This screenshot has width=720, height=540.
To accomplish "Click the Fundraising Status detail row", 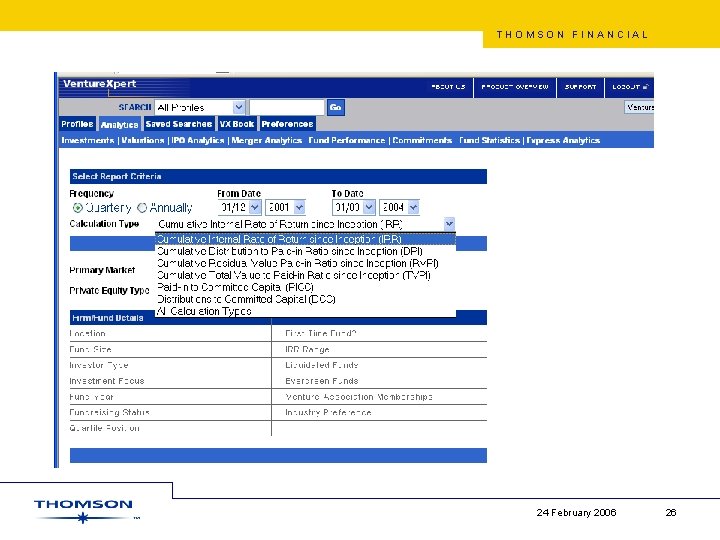I will point(170,412).
